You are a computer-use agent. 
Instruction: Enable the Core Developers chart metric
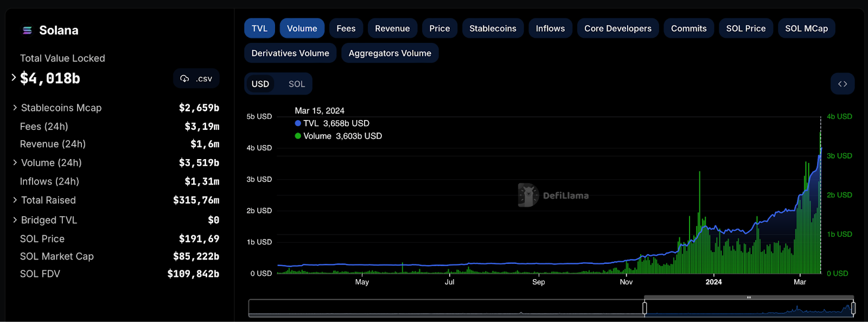click(x=618, y=28)
